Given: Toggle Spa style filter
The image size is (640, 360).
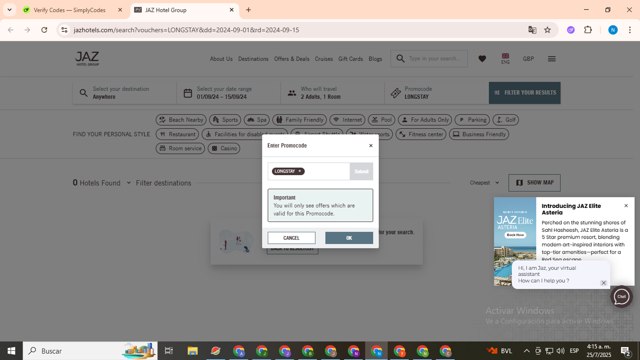Looking at the screenshot, I should point(257,120).
